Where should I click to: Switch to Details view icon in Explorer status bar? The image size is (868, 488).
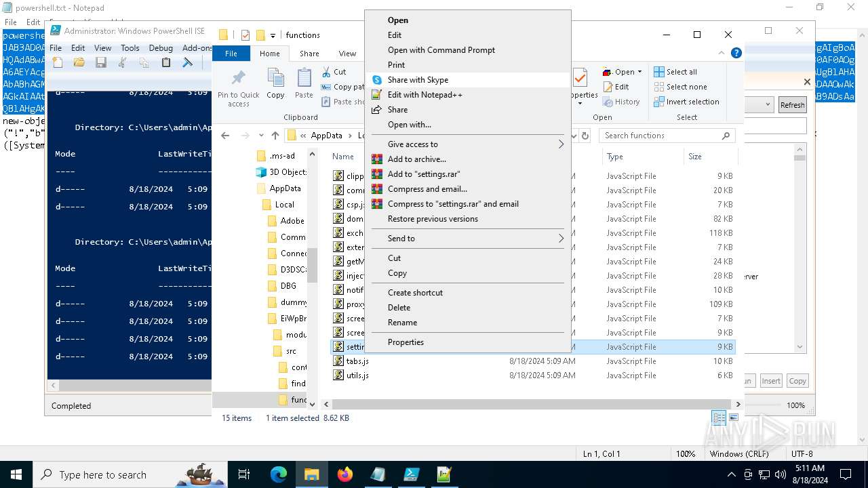coord(718,418)
